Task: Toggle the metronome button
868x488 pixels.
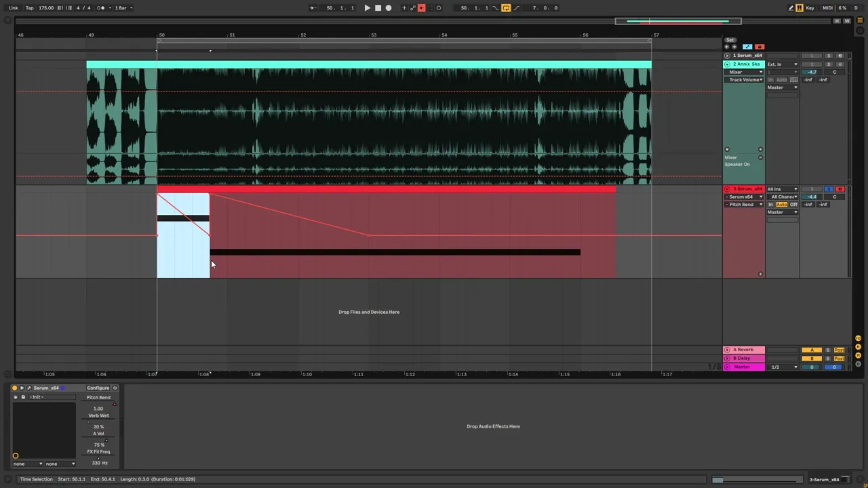Action: pyautogui.click(x=101, y=8)
